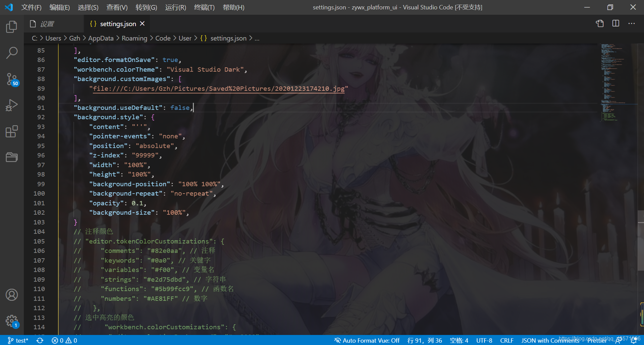Open Settings UI icon in editor toolbar

[600, 23]
